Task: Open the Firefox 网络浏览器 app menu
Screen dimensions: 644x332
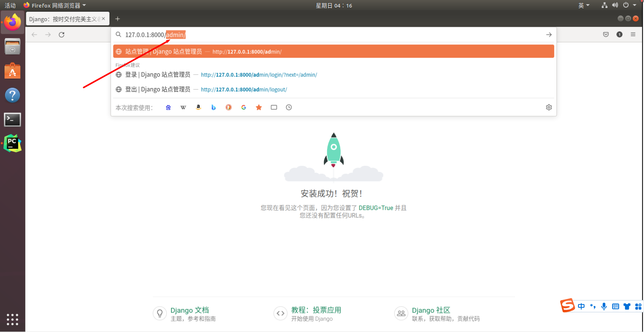Action: pyautogui.click(x=55, y=5)
